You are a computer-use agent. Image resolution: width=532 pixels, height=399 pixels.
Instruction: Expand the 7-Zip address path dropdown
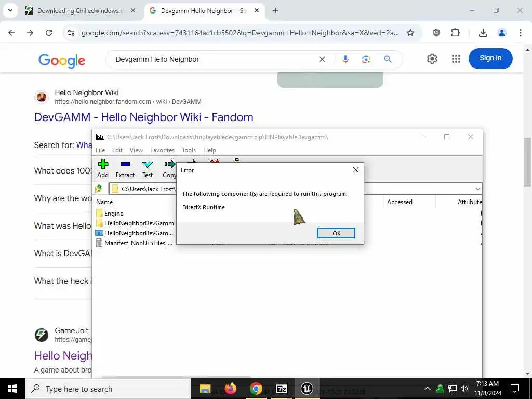click(478, 189)
